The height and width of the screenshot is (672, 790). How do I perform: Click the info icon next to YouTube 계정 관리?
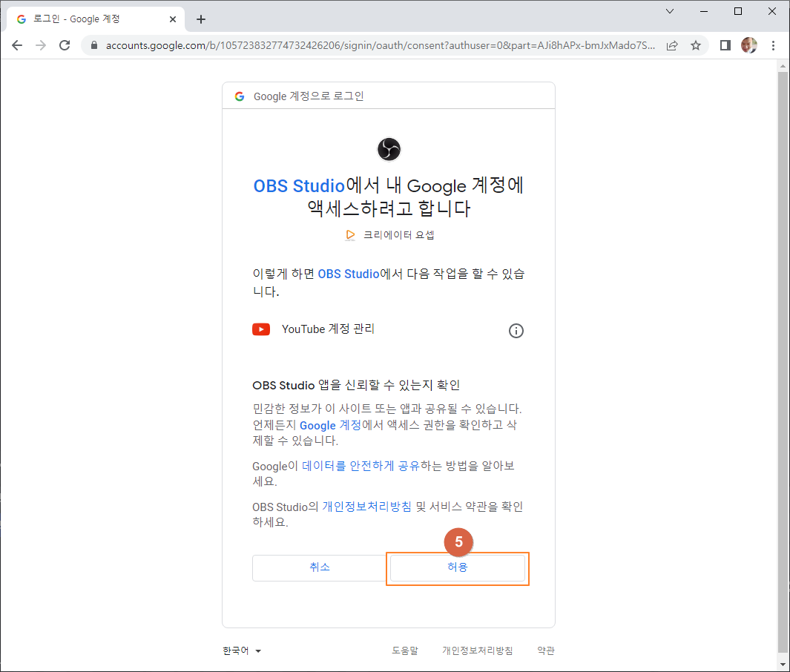516,331
